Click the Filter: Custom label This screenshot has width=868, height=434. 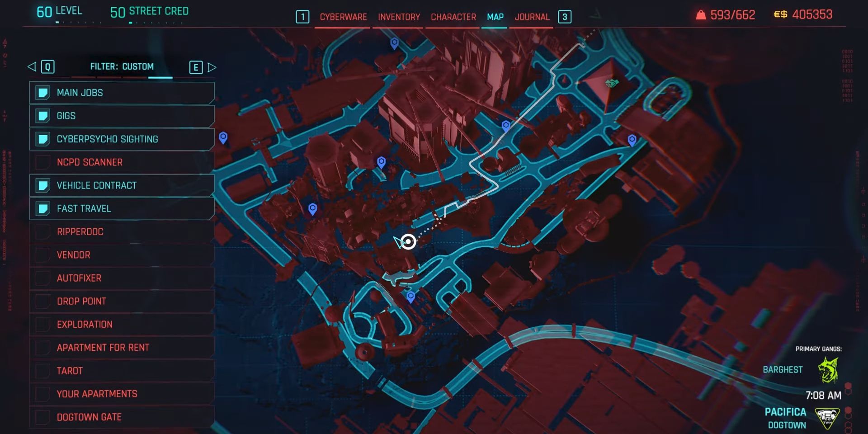122,66
